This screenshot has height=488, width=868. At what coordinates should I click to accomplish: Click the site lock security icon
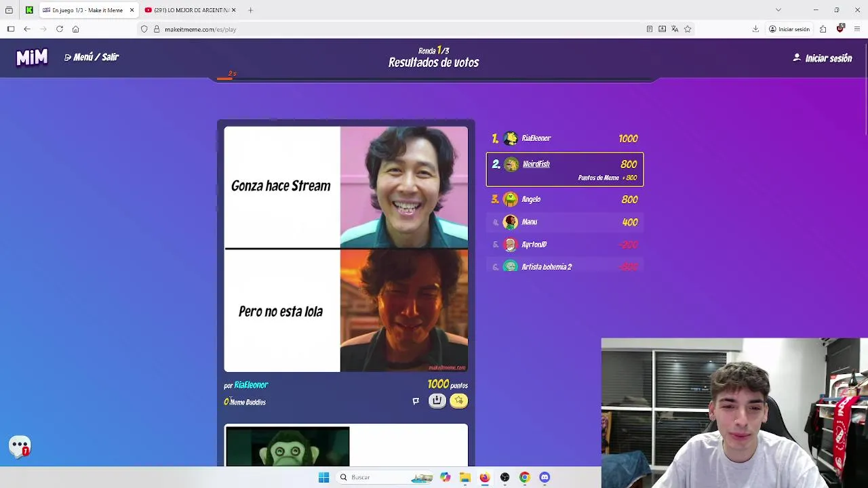[x=157, y=29]
